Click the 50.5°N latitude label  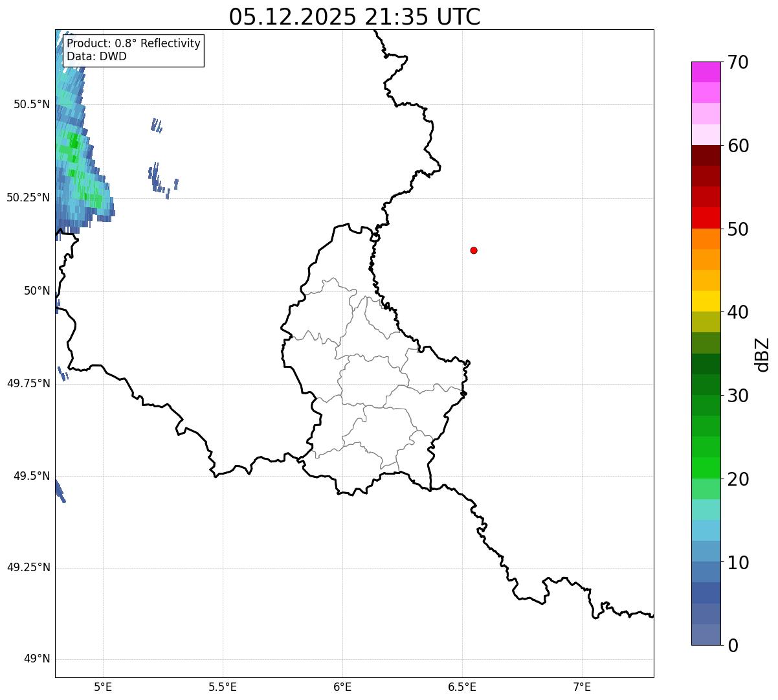(x=31, y=104)
